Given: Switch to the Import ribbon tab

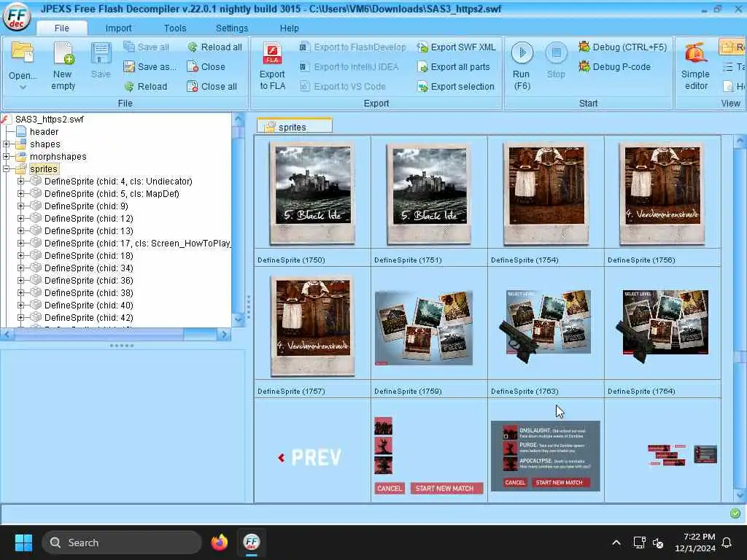Looking at the screenshot, I should pyautogui.click(x=118, y=28).
